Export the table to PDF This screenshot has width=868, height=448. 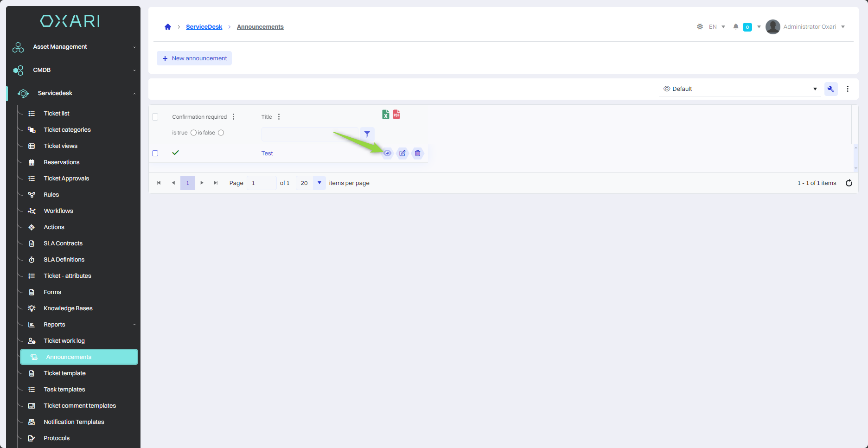[396, 114]
